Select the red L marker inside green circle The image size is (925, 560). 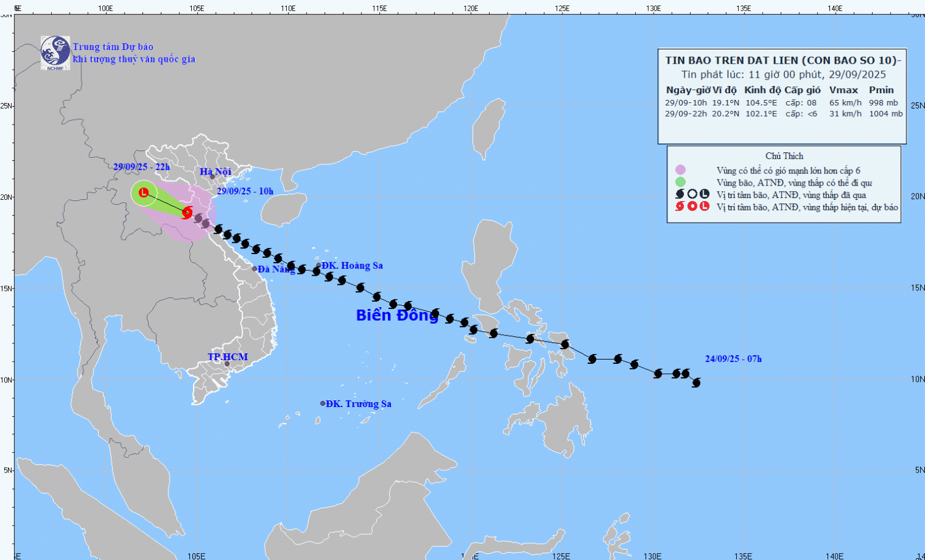click(x=144, y=192)
